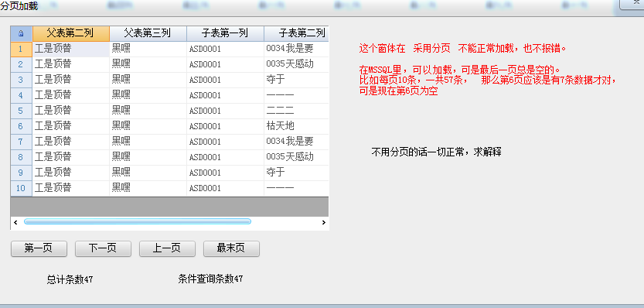Select the 父表第三列 column header

[x=148, y=33]
